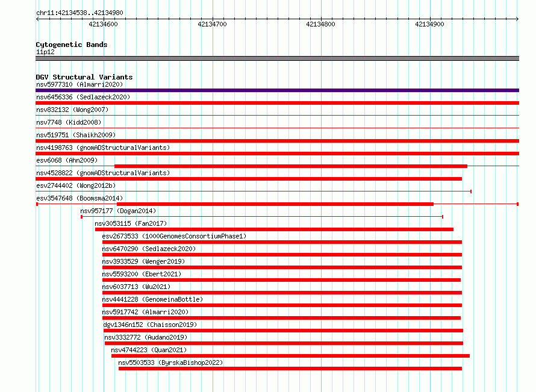The image size is (536, 392).
Task: Click esv3547648 (Boomsma2014) label
Action: pyautogui.click(x=79, y=198)
